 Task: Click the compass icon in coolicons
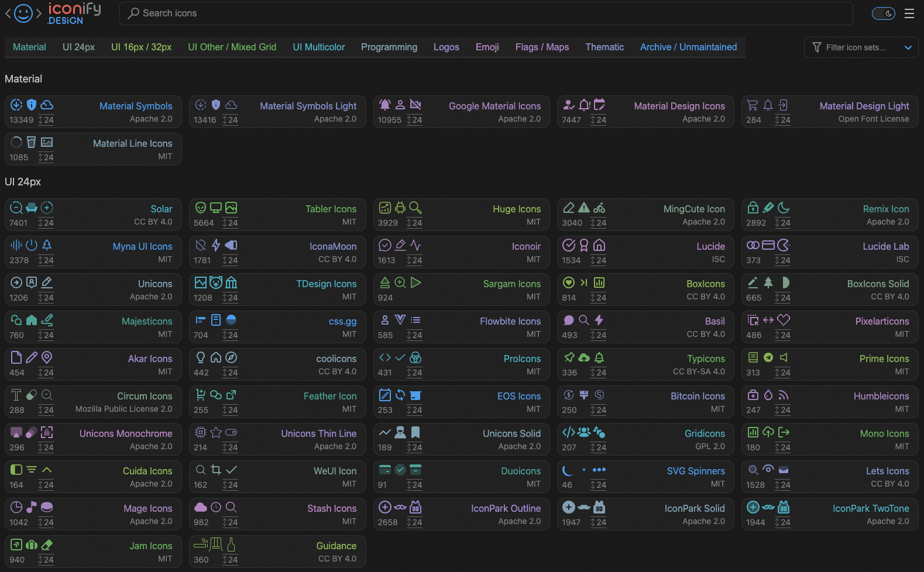[231, 357]
